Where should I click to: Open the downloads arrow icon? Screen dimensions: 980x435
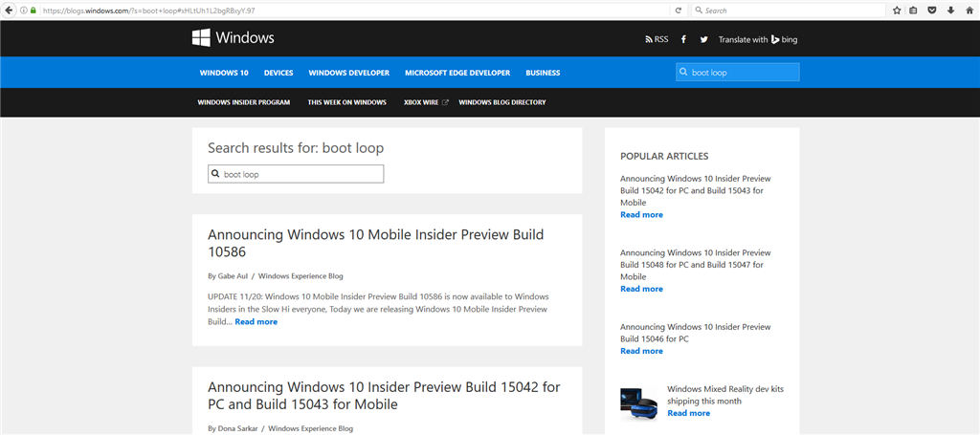tap(950, 11)
